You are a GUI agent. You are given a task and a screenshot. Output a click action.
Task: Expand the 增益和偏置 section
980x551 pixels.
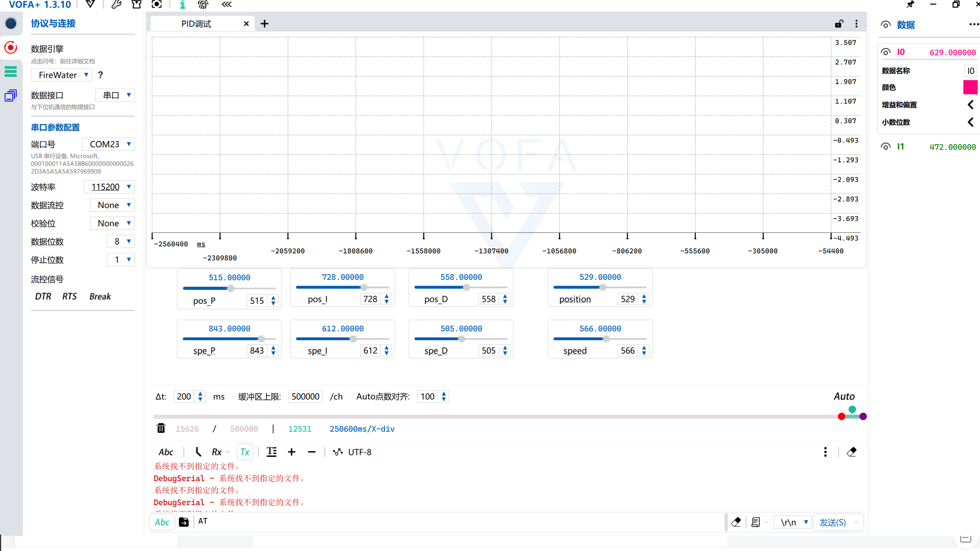click(x=970, y=105)
